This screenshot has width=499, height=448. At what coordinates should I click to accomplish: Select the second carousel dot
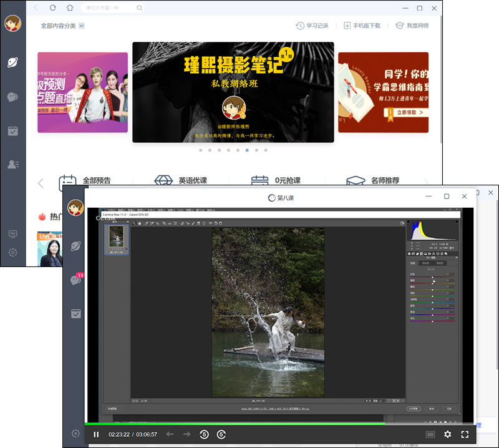(x=210, y=150)
